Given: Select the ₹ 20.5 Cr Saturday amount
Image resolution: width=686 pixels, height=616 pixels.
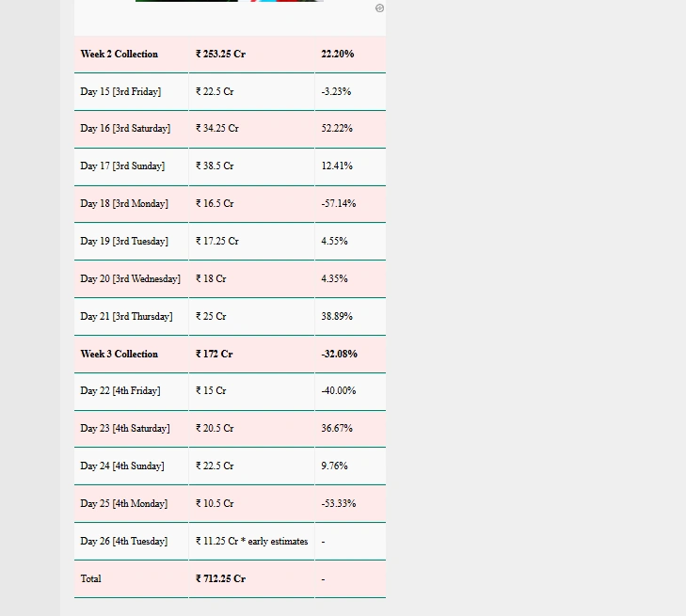Looking at the screenshot, I should click(x=215, y=428).
